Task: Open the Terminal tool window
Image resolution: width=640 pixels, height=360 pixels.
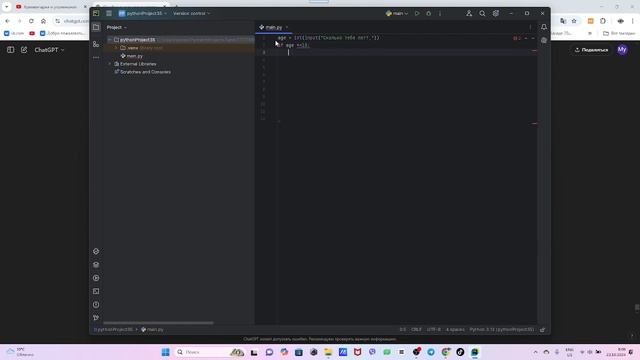Action: pyautogui.click(x=96, y=291)
